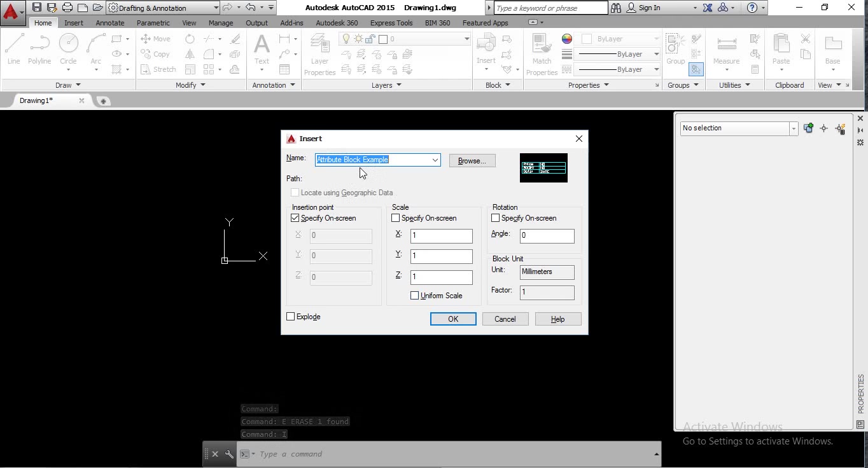
Task: Click the Insert block ribbon icon
Action: coord(486,50)
